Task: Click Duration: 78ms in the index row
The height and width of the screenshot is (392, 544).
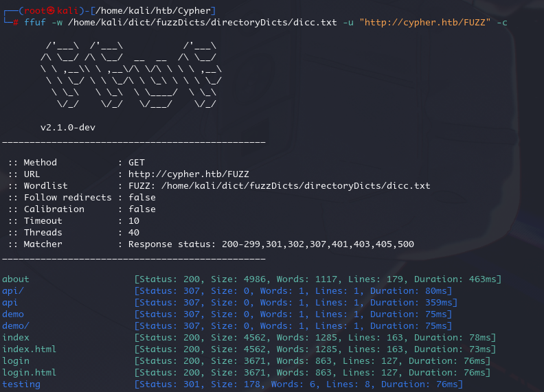Action: point(453,338)
